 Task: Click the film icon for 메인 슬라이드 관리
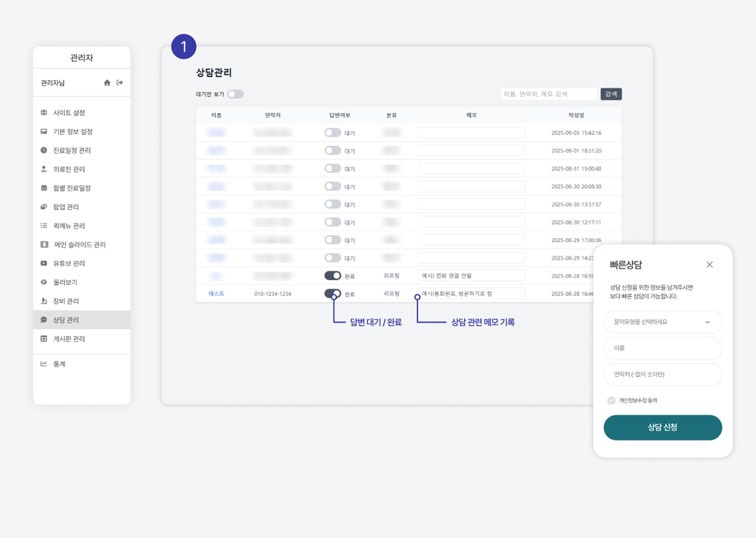pyautogui.click(x=44, y=244)
